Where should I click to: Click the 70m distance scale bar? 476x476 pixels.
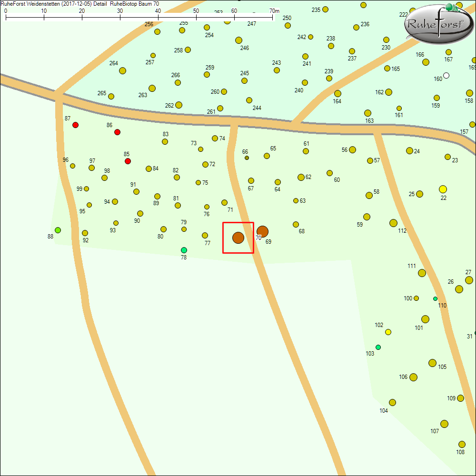139,17
